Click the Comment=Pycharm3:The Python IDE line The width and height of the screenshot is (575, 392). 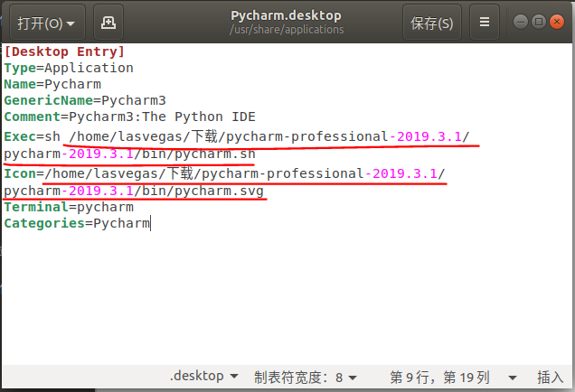[129, 117]
